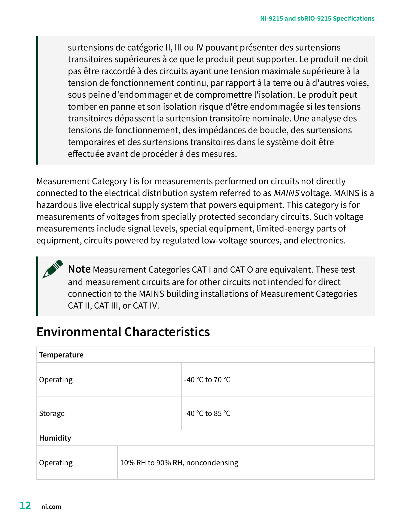
Task: Select the 10% RH to 90% RH value
Action: pos(179,463)
